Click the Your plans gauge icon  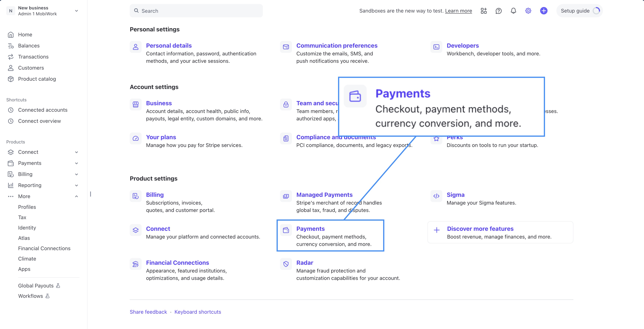coord(135,138)
